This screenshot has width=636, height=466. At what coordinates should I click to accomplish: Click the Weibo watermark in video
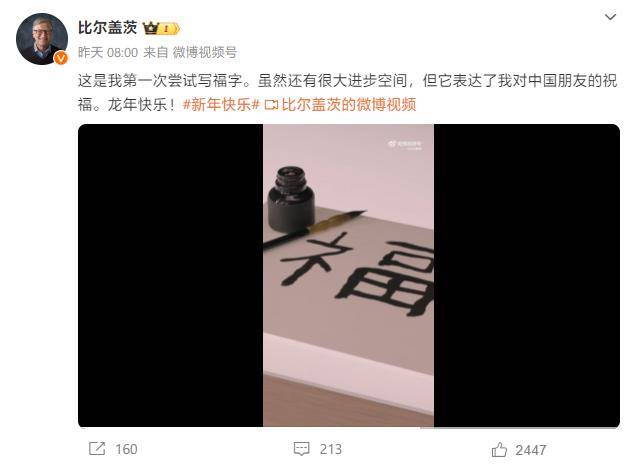tap(405, 144)
